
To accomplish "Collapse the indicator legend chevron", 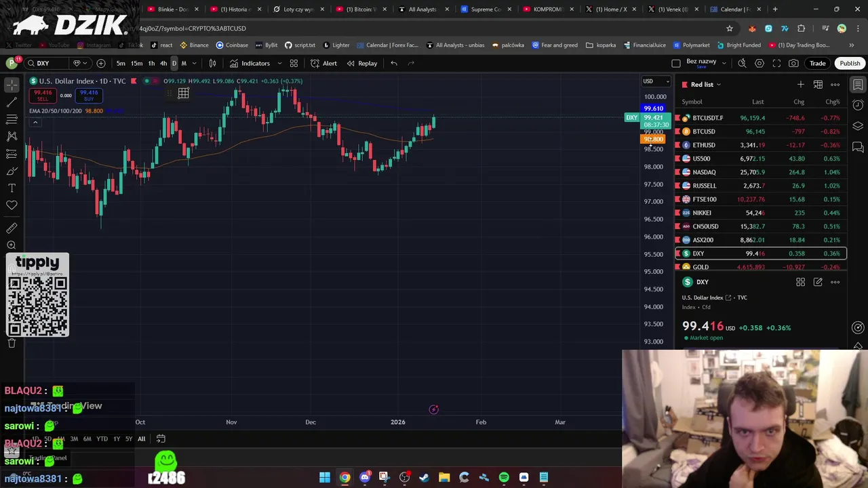I will (x=35, y=122).
